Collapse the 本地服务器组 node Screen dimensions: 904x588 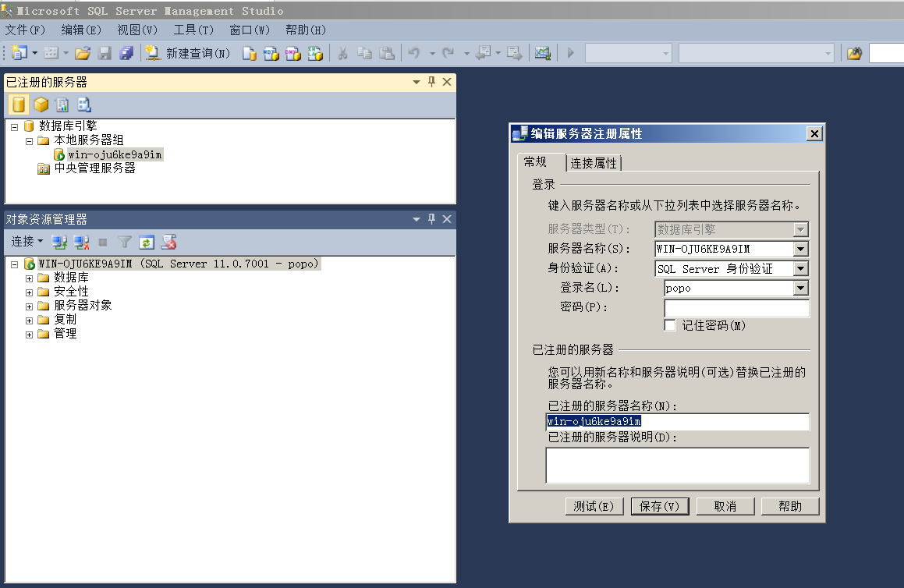click(29, 140)
